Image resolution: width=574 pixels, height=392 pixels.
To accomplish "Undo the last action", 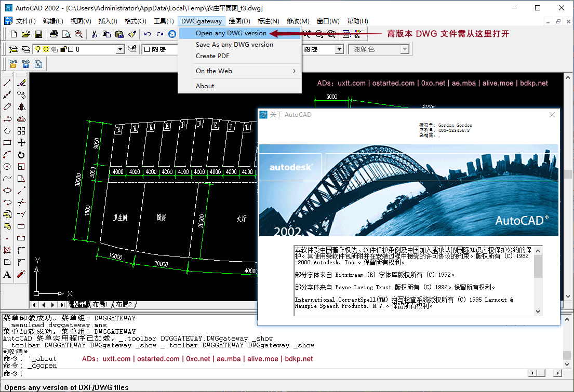I will (x=148, y=34).
